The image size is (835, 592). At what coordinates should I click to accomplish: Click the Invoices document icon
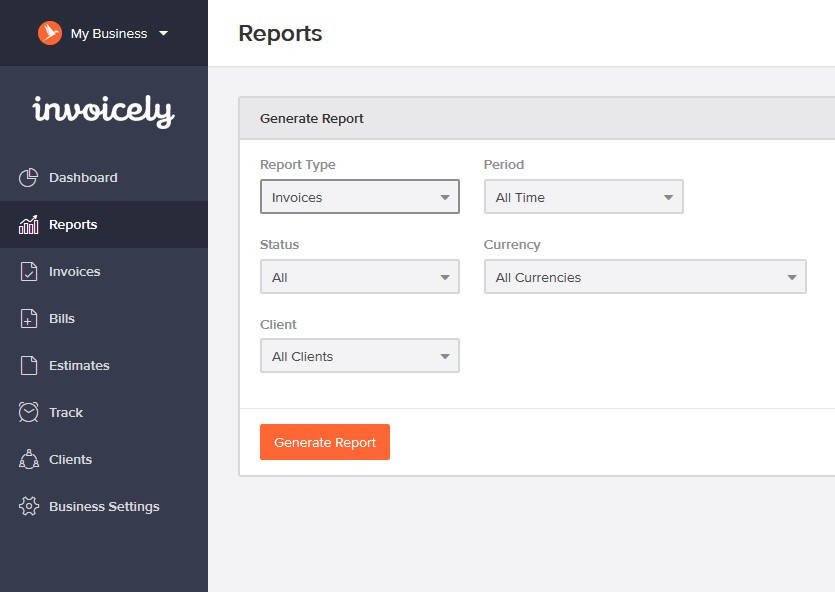(29, 272)
